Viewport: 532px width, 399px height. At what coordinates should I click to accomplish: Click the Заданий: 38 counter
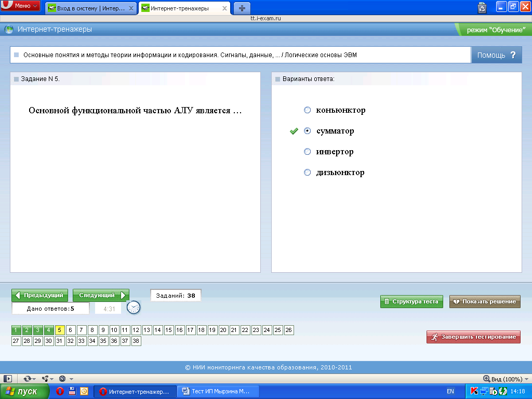pos(176,296)
